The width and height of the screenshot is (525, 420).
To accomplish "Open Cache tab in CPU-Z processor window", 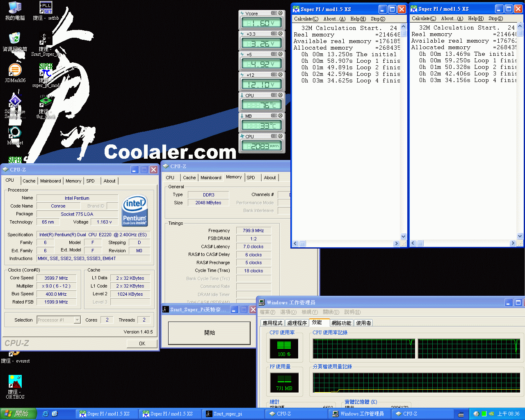I will 29,181.
